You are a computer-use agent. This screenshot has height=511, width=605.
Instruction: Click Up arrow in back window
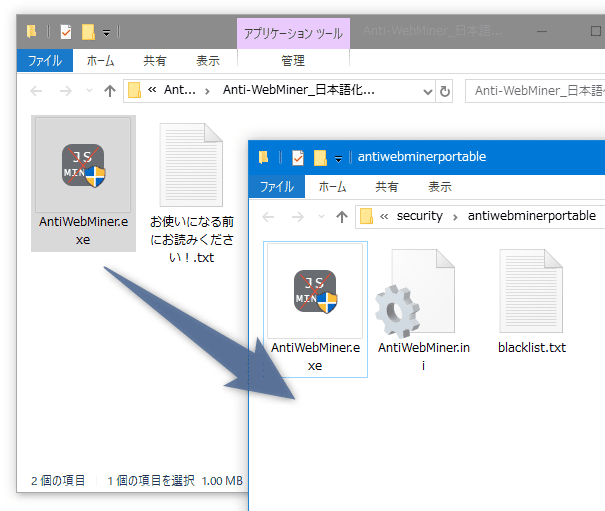110,91
